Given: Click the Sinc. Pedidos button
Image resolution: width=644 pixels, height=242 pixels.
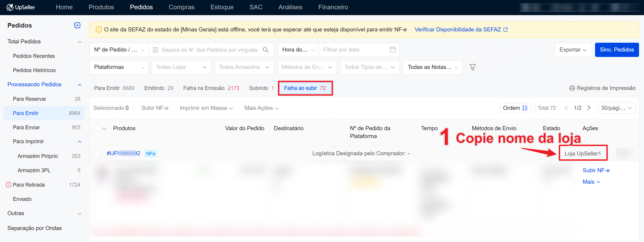Looking at the screenshot, I should pyautogui.click(x=616, y=50).
